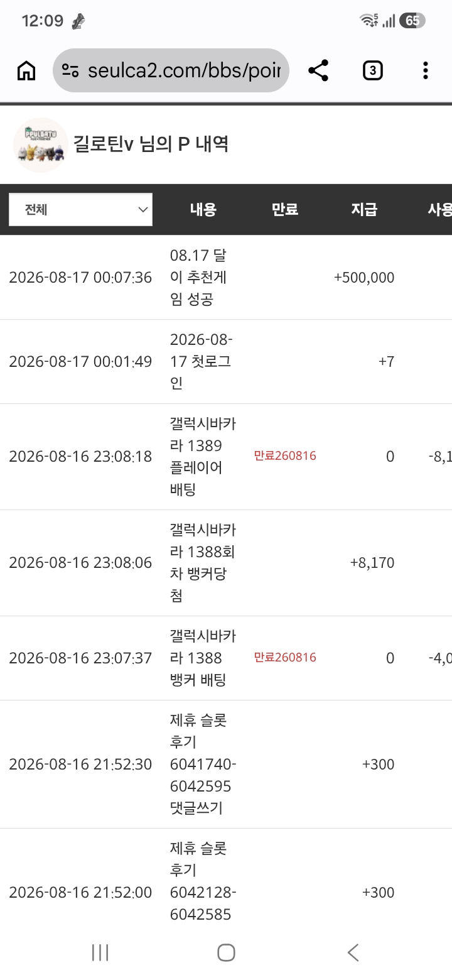The height and width of the screenshot is (980, 452).
Task: Tap the 만료260816 label for 1389 플레이어 배팅
Action: click(285, 456)
